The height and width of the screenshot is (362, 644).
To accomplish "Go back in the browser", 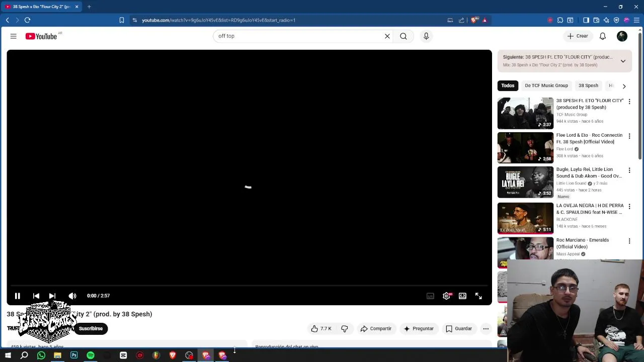I will 7,20.
